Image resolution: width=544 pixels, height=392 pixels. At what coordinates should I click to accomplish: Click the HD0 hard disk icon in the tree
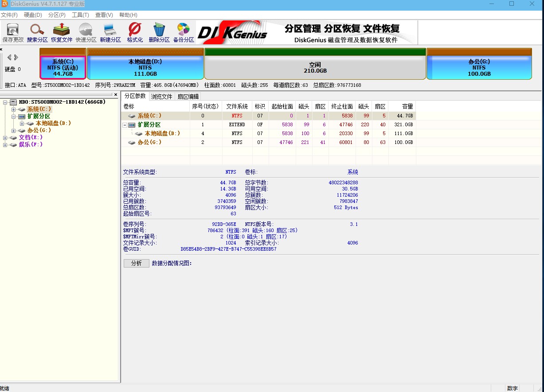coord(13,102)
